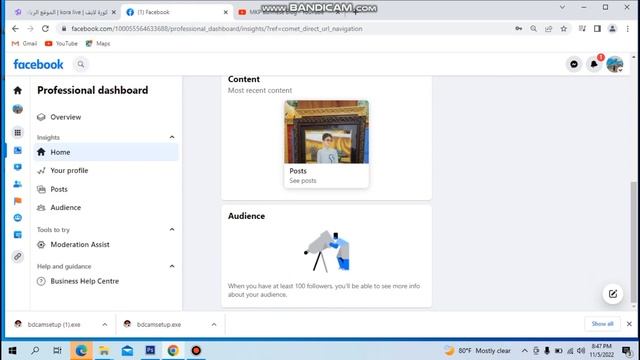Open the Posts thumbnail card
The image size is (640, 360).
click(327, 144)
